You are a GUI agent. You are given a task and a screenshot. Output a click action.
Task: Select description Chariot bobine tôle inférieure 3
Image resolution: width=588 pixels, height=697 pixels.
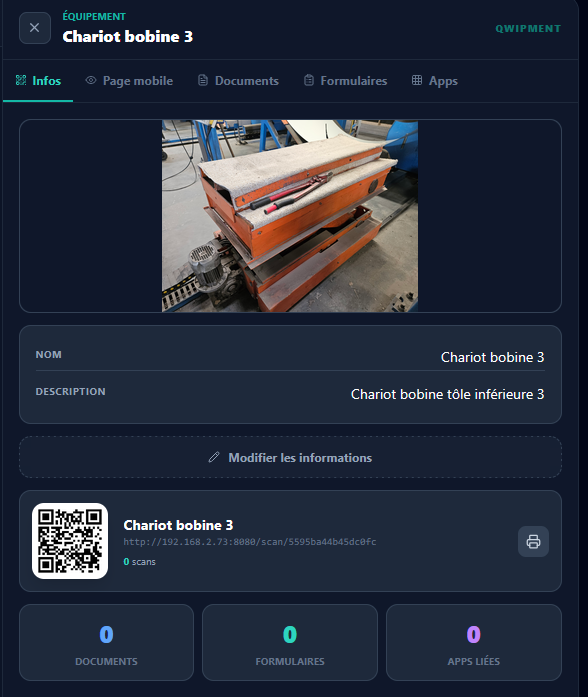(448, 394)
